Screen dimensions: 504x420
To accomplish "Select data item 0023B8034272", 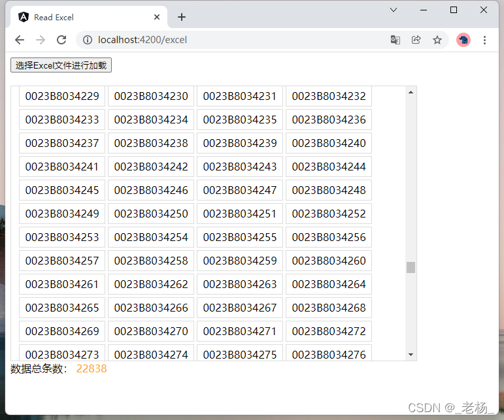I will 329,331.
